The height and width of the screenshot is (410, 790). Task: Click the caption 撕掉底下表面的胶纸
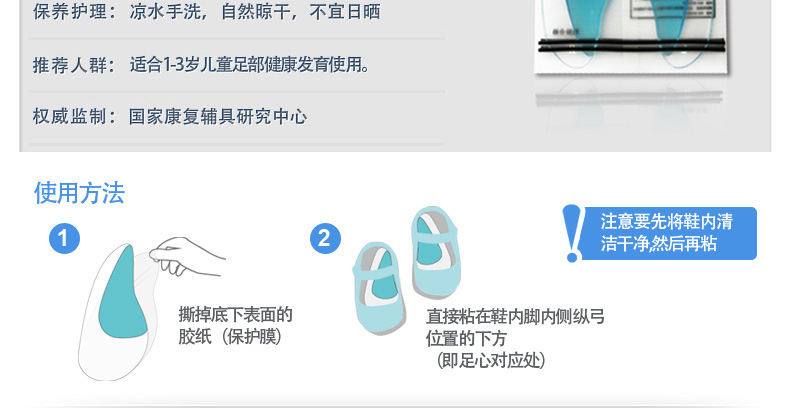tap(235, 325)
